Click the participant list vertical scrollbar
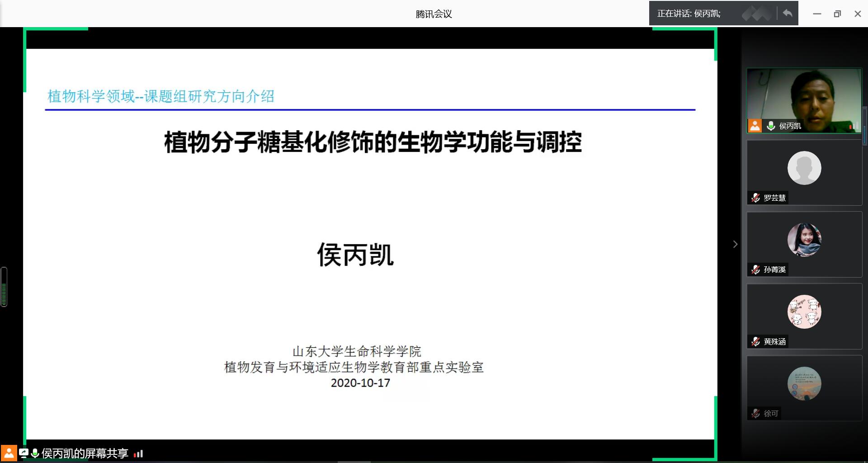Viewport: 868px width, 463px height. pos(865,126)
